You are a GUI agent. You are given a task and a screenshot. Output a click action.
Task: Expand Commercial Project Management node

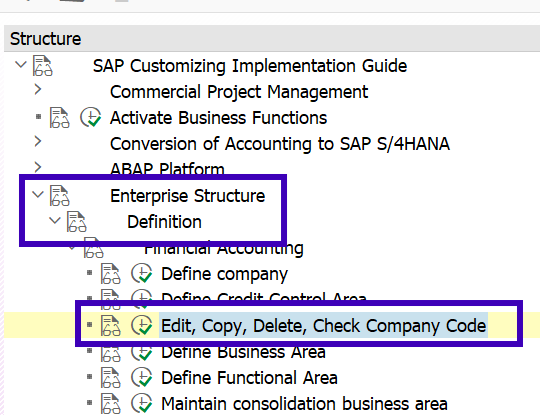pos(38,90)
